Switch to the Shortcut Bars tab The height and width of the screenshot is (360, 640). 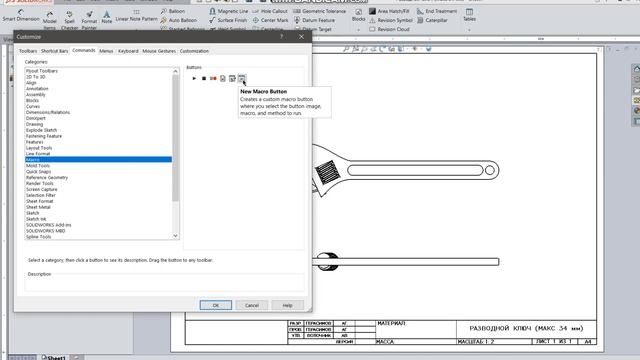pos(54,51)
